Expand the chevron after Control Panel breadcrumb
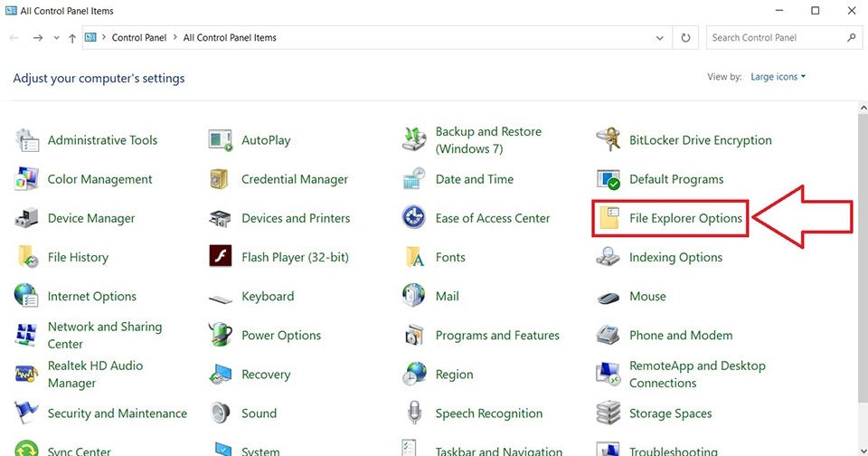Viewport: 868px width, 456px height. 175,37
